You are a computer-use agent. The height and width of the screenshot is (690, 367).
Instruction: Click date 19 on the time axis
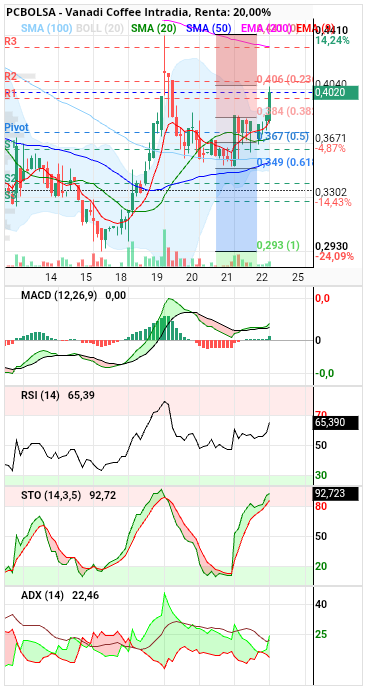pyautogui.click(x=156, y=277)
